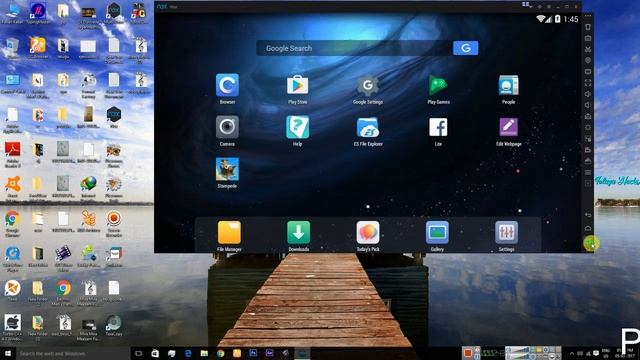Click the battery icon in Android status bar
Screen dimensions: 640x360
(558, 19)
